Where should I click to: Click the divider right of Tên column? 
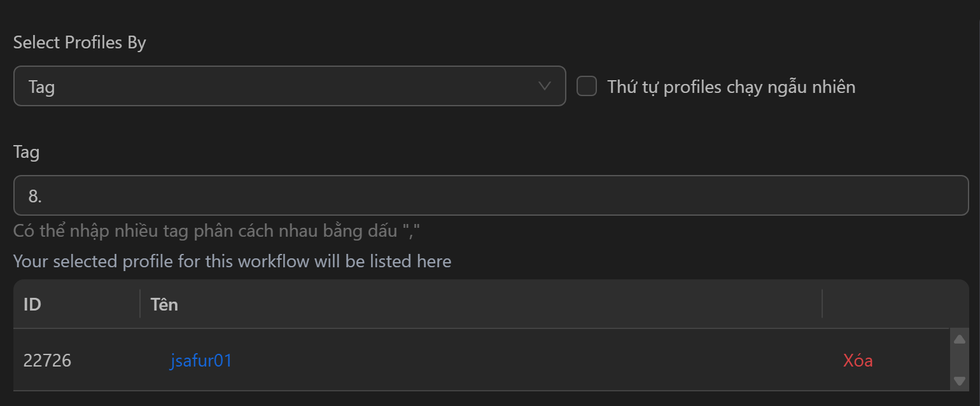pyautogui.click(x=822, y=304)
